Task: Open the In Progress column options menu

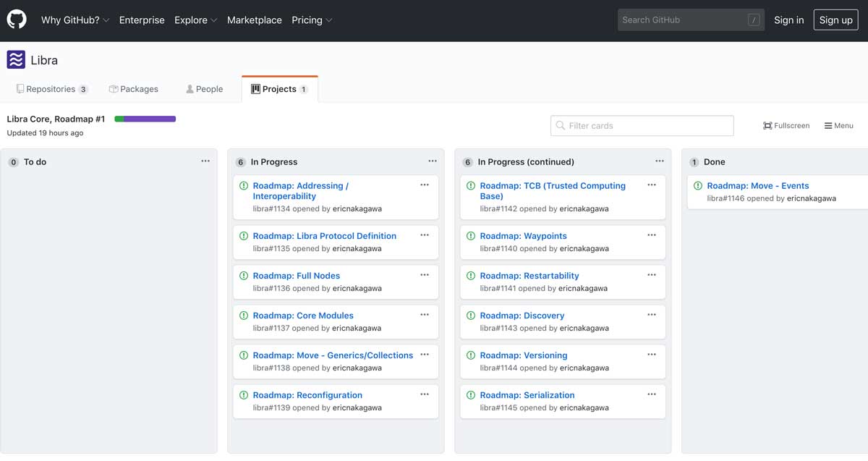Action: coord(433,161)
